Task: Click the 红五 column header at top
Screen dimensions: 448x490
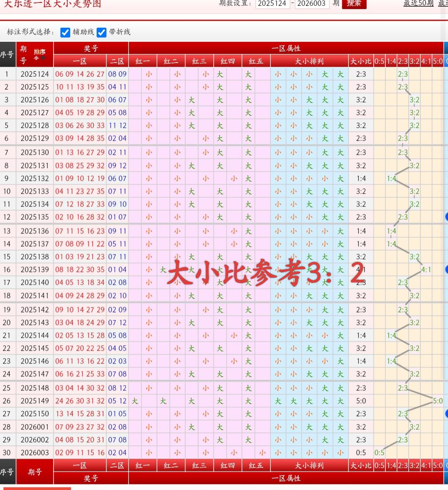Action: 256,61
